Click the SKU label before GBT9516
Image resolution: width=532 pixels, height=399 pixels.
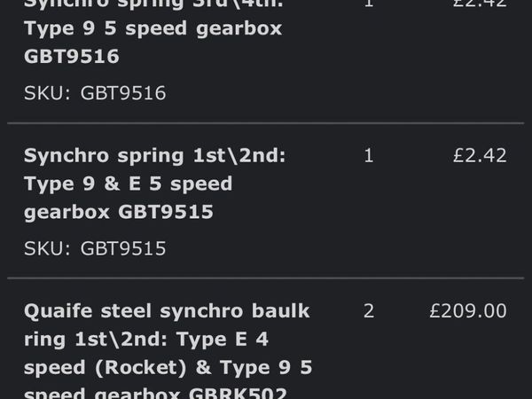pos(47,93)
